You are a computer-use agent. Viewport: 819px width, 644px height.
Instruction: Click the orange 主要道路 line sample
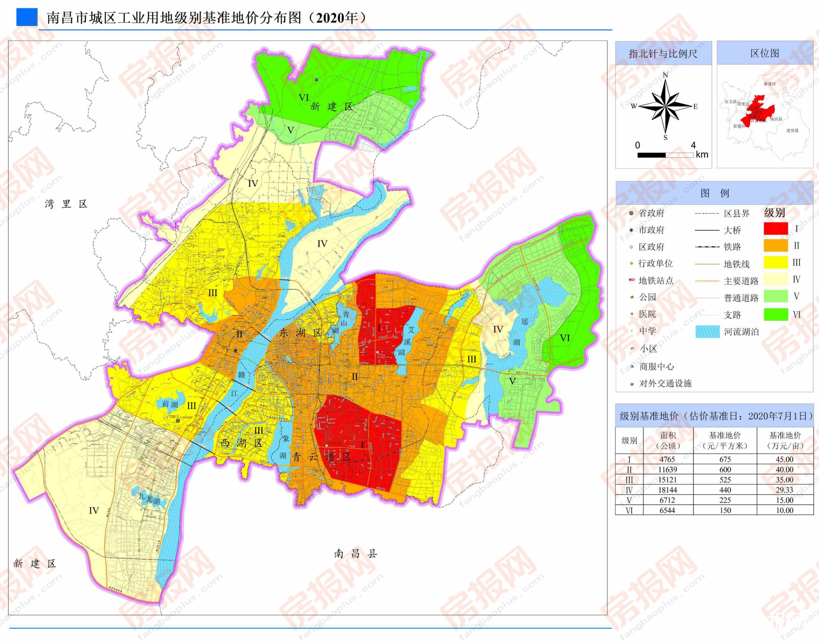pyautogui.click(x=707, y=281)
